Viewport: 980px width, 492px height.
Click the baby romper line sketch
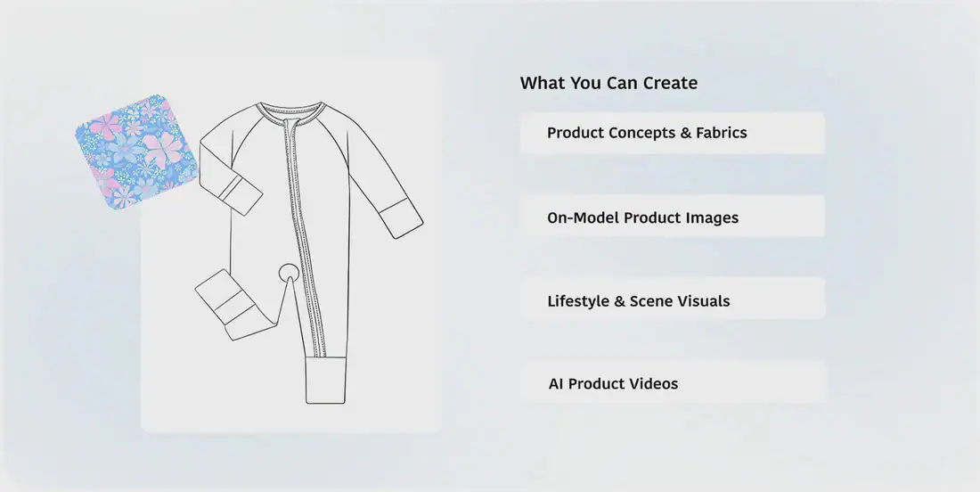[309, 252]
